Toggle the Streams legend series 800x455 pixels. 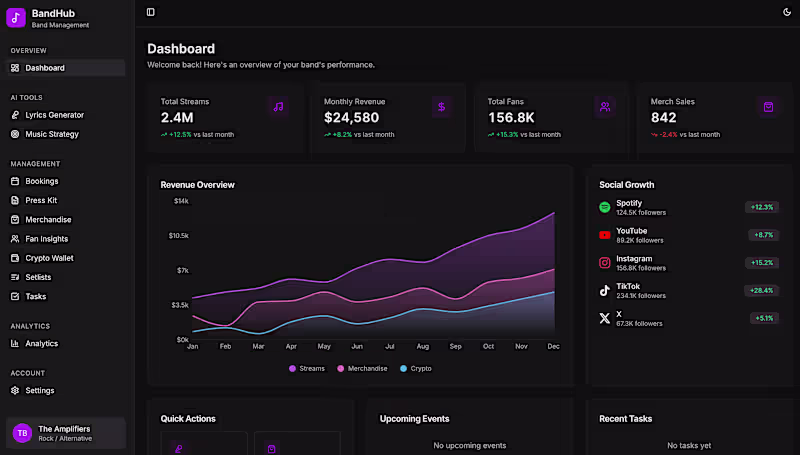pyautogui.click(x=307, y=368)
